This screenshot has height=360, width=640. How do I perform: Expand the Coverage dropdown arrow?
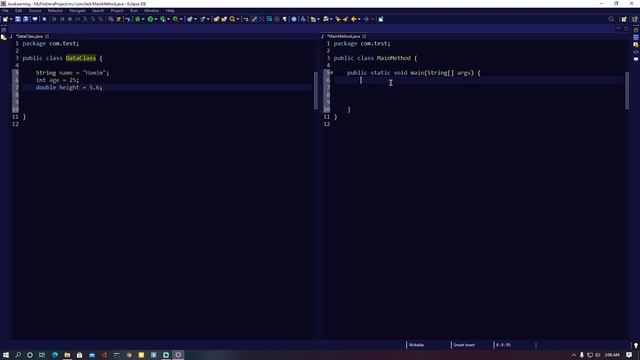click(x=168, y=19)
